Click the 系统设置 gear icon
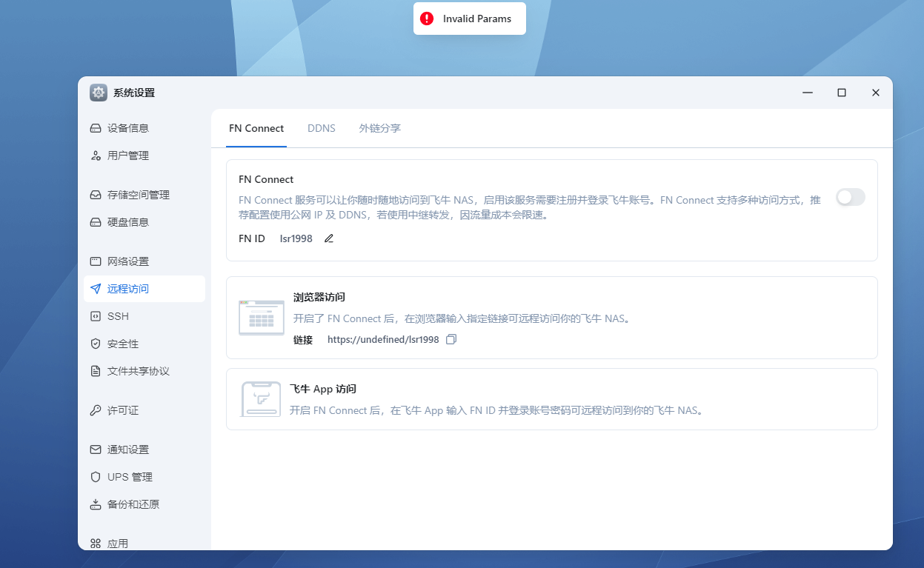Image resolution: width=924 pixels, height=568 pixels. tap(99, 93)
